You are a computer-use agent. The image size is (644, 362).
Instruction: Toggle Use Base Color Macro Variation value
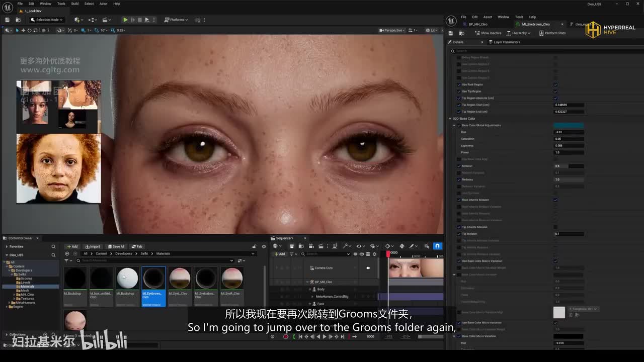click(555, 261)
